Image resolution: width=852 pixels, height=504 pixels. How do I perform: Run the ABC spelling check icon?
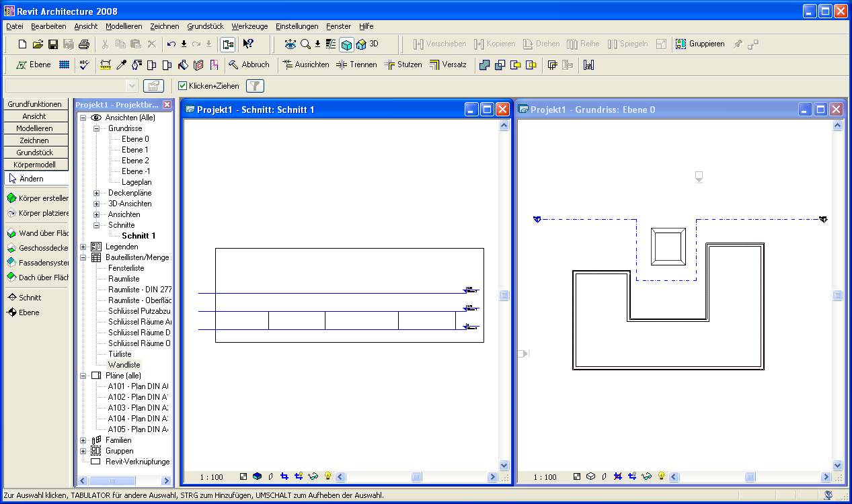(84, 65)
